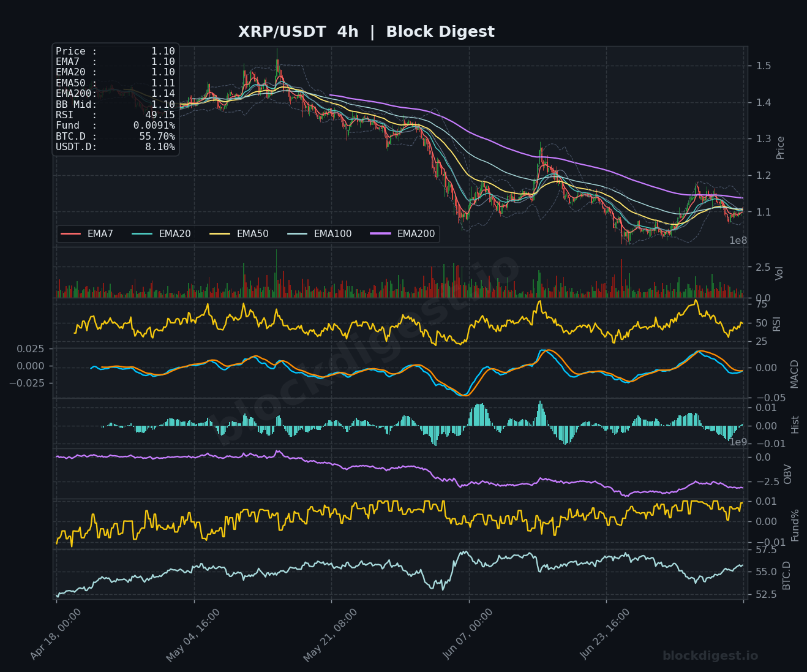Click the 57.5 BTC.D axis tick
Screen dimensions: 807x672
coord(766,550)
